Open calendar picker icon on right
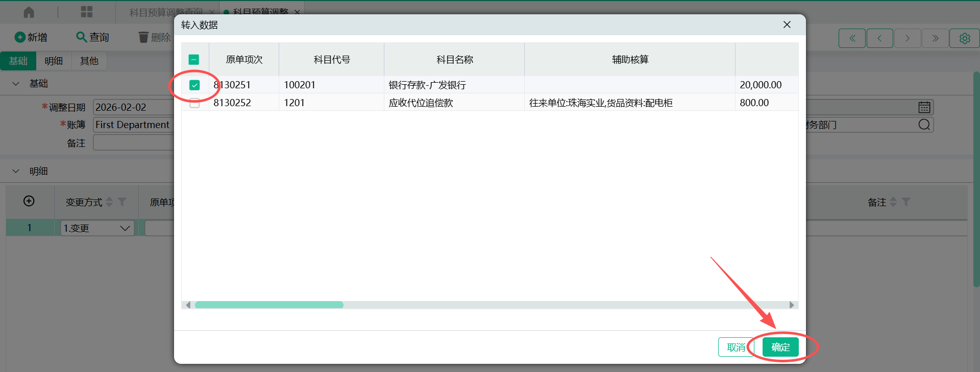Screen dimensions: 980x372 [924, 107]
